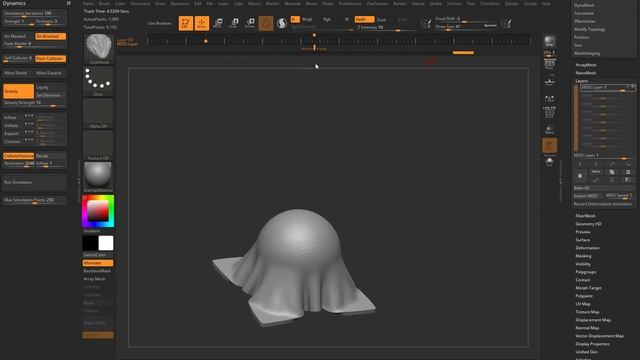The width and height of the screenshot is (640, 360).
Task: Open the Texture Off slot
Action: click(98, 146)
